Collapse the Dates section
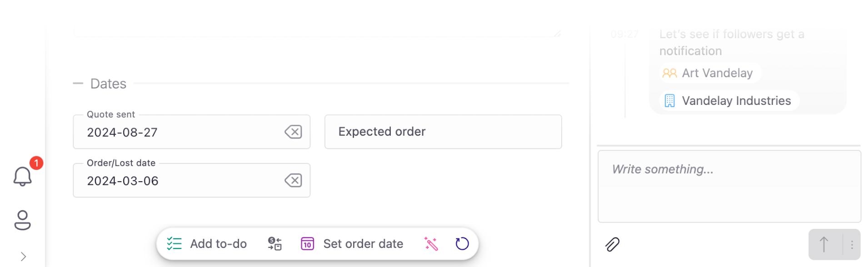Viewport: 868px width, 267px height. 78,84
